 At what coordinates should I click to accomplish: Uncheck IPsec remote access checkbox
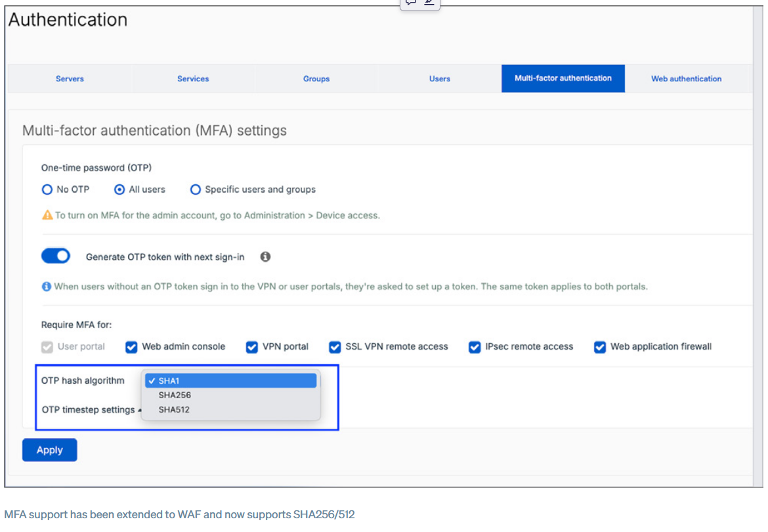pyautogui.click(x=475, y=347)
